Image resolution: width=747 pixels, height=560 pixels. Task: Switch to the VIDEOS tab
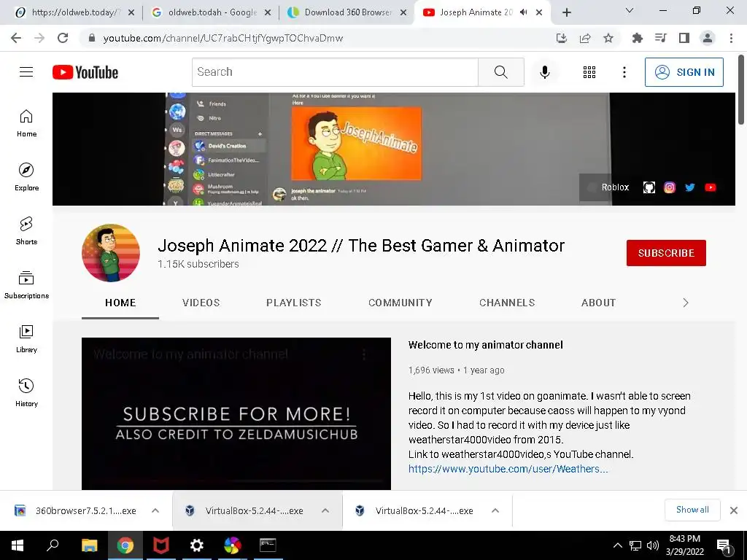201,303
